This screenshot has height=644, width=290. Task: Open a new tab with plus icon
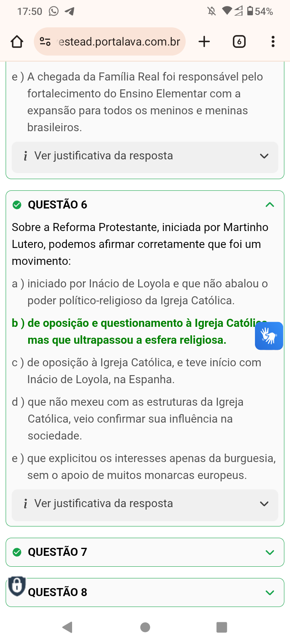click(204, 41)
